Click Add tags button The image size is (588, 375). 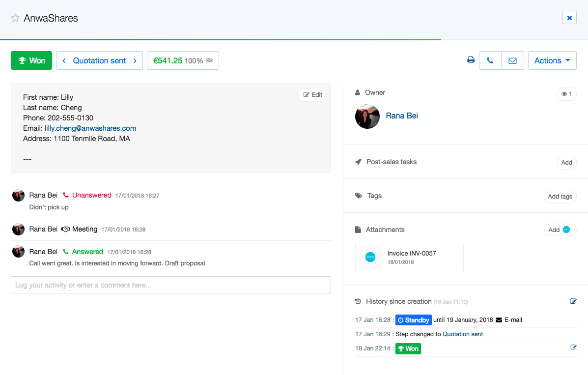[560, 197]
